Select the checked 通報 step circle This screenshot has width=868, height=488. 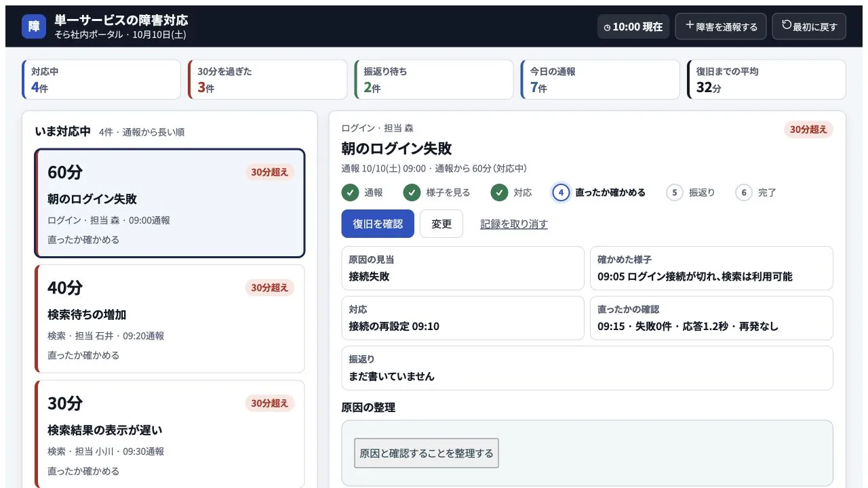(x=350, y=192)
